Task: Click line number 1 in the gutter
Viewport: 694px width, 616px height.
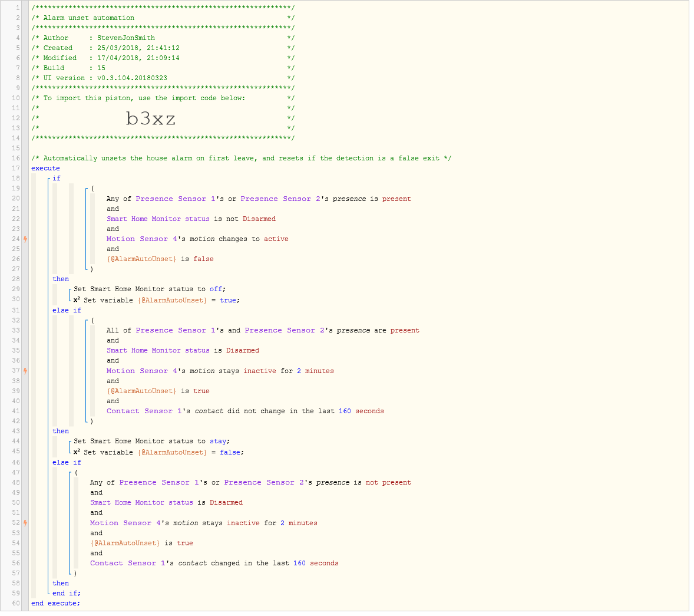Action: click(18, 8)
